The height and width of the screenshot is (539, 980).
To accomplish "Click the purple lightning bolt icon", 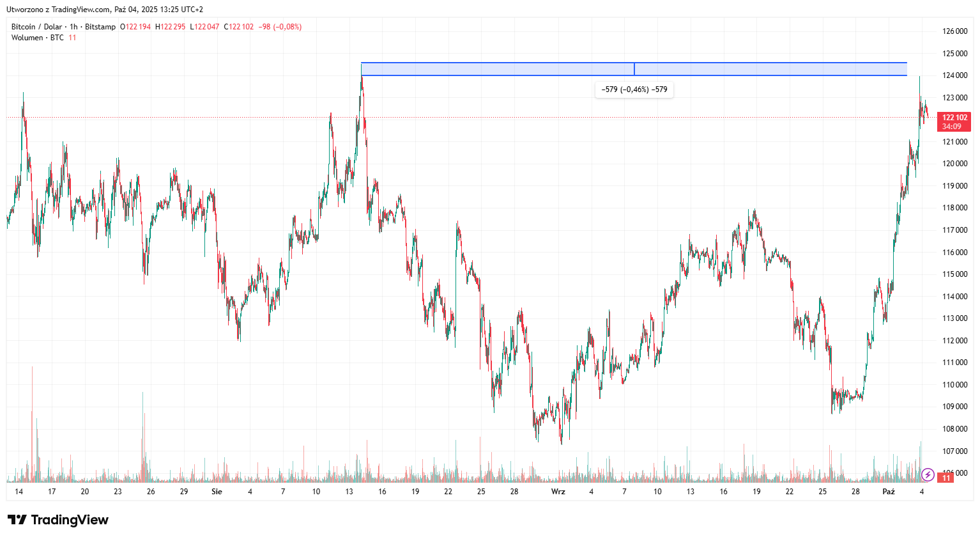I will [x=928, y=474].
